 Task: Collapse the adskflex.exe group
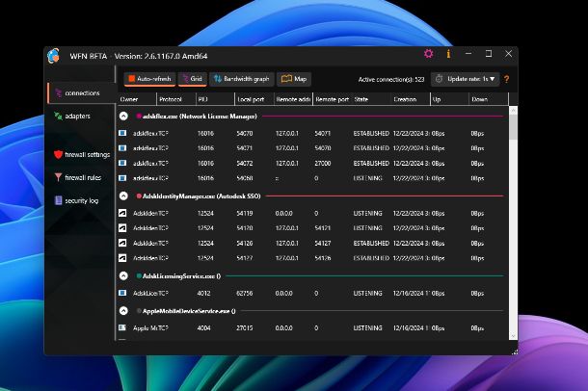point(123,117)
